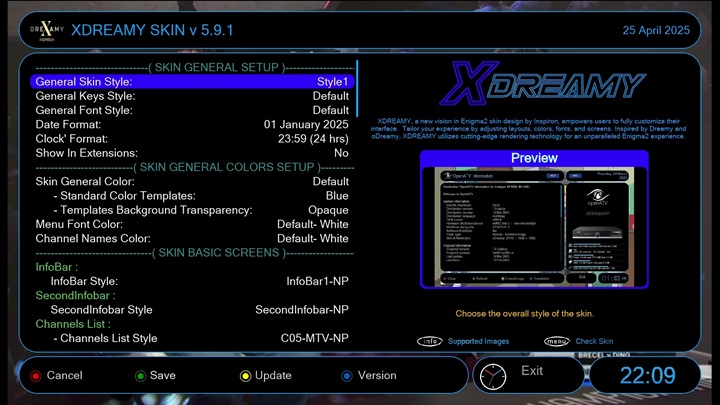Select Clock' Format row

(x=192, y=139)
